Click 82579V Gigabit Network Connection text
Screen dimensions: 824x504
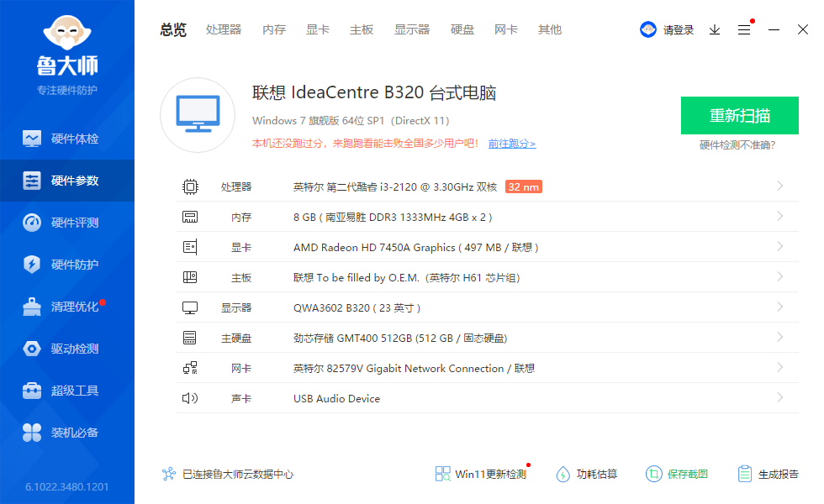415,369
